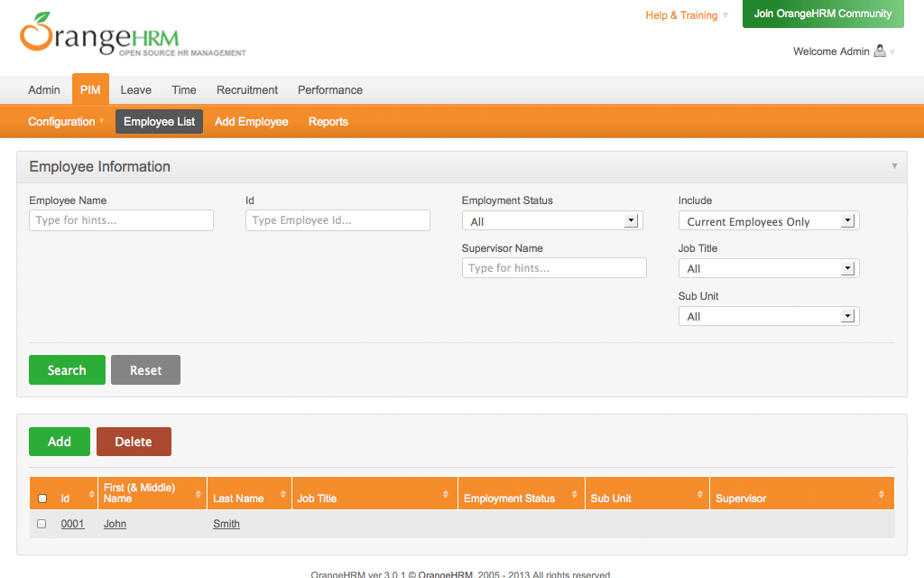924x578 pixels.
Task: Tick the select-all checkbox in table header
Action: coord(42,499)
